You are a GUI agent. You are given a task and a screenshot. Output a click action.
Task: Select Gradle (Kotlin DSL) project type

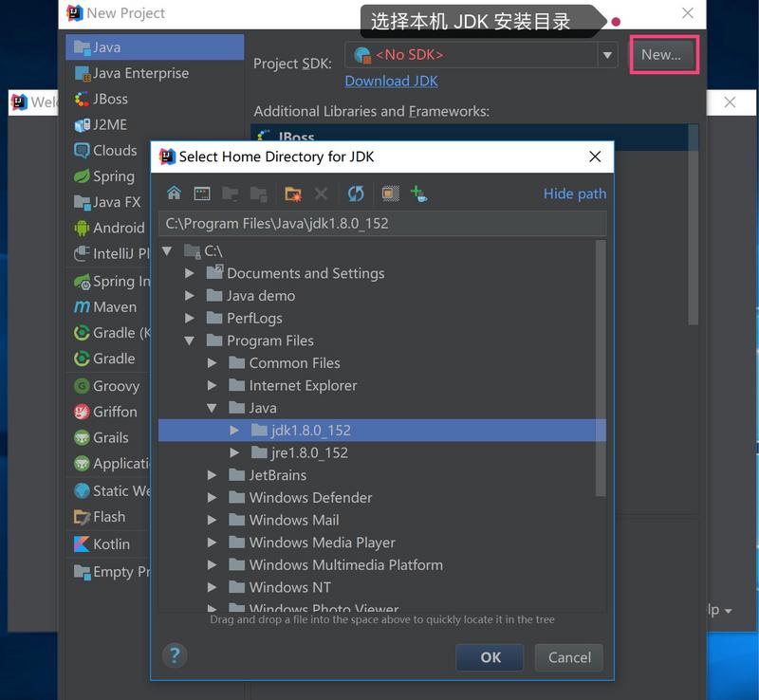112,333
